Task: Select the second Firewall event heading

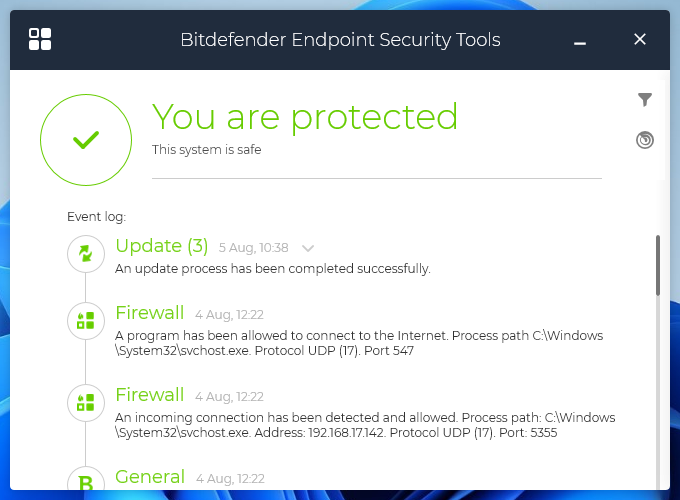Action: pos(149,395)
